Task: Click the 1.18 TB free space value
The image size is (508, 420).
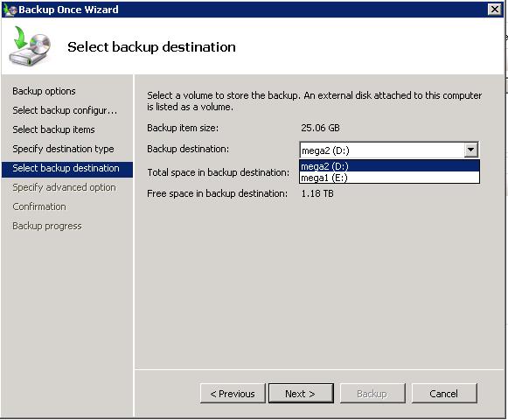Action: click(317, 193)
